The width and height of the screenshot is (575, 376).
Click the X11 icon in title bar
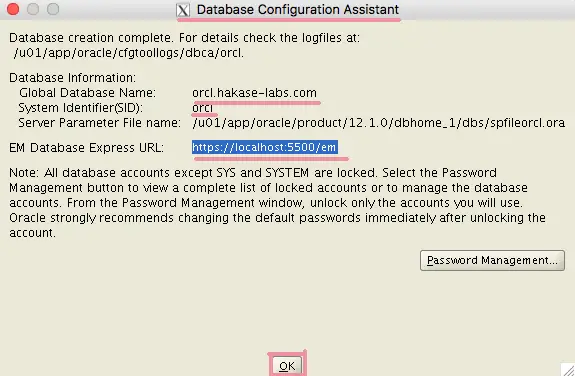[x=183, y=10]
